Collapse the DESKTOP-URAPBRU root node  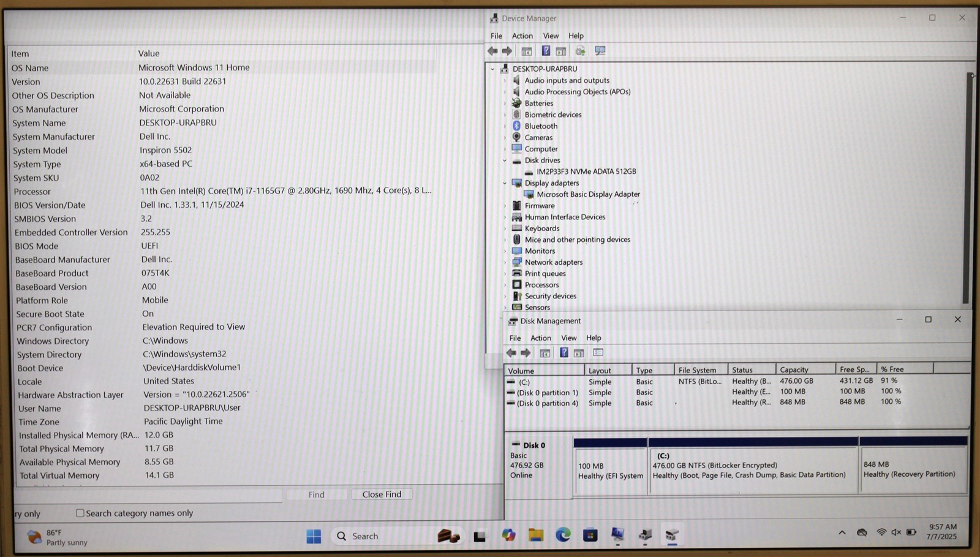pyautogui.click(x=492, y=69)
